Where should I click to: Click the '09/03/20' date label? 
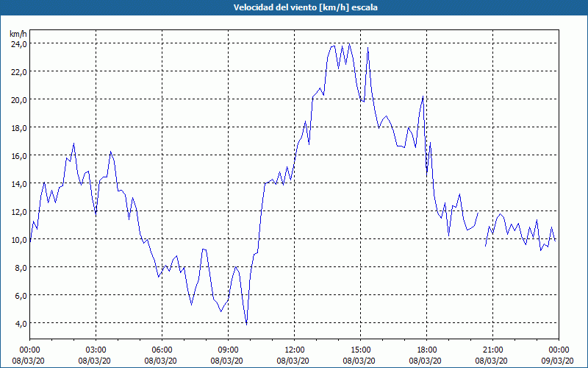coord(558,361)
